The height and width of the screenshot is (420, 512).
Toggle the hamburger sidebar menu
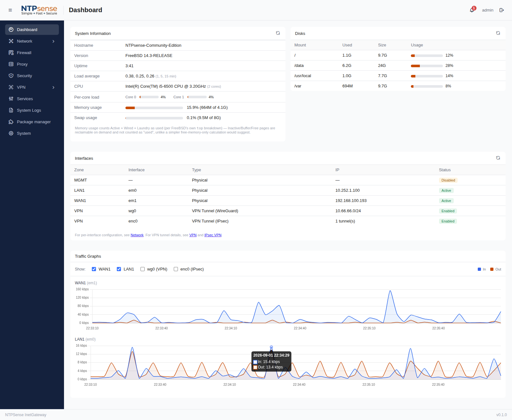pyautogui.click(x=10, y=10)
